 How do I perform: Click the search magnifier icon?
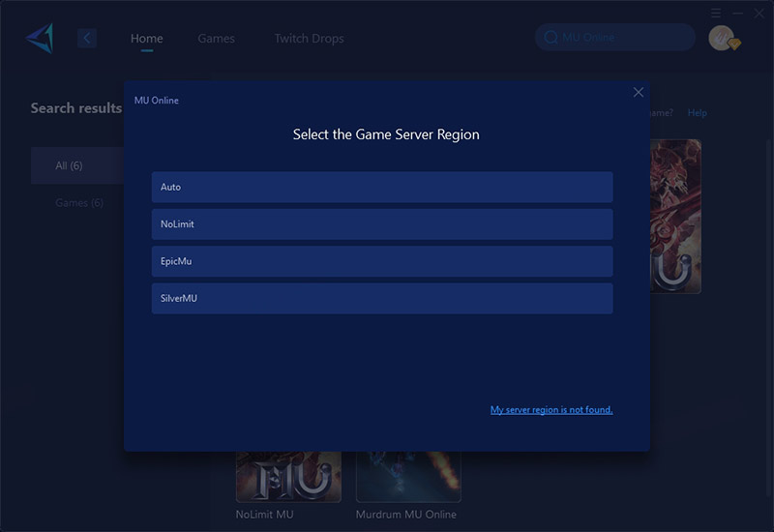point(551,38)
